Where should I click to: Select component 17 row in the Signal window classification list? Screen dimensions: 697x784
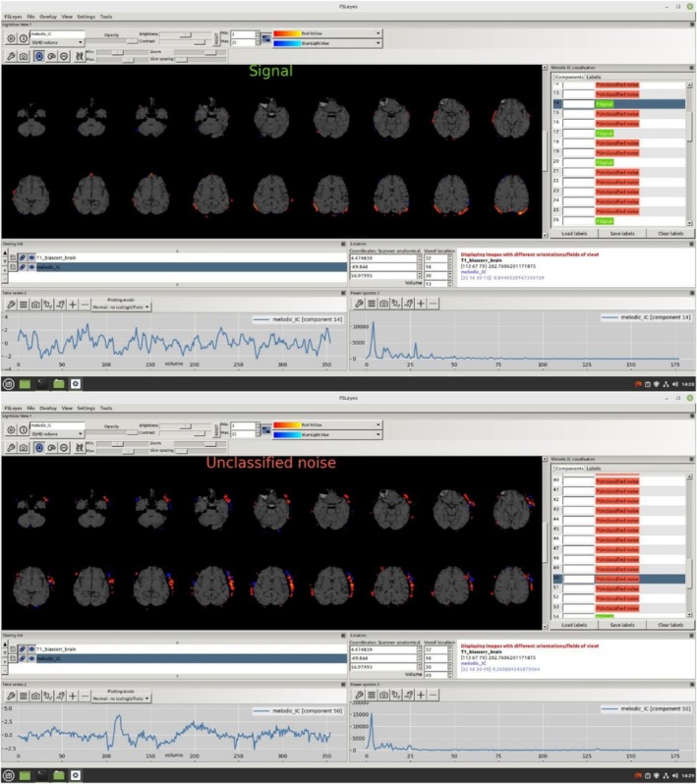tap(619, 133)
